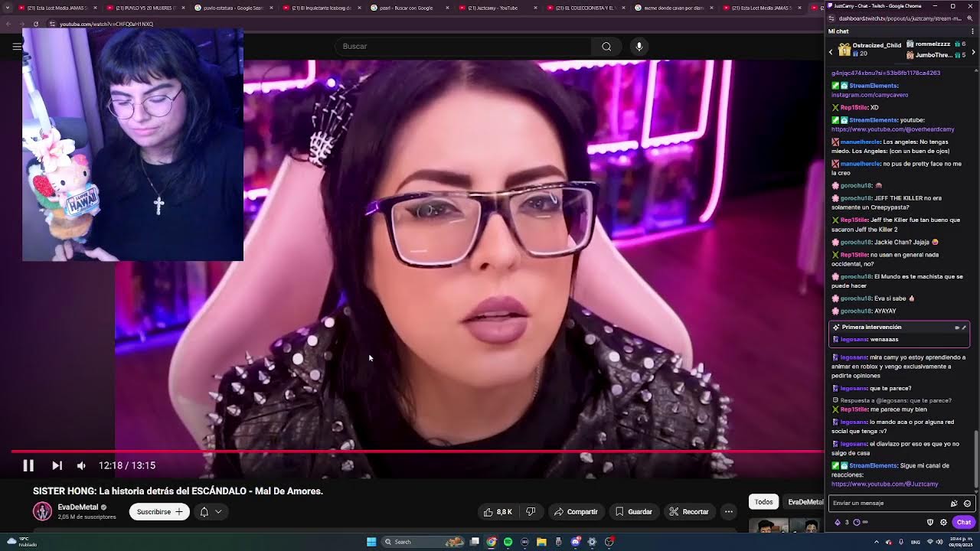Open Spotify from the taskbar
Viewport: 980px width, 551px height.
508,542
